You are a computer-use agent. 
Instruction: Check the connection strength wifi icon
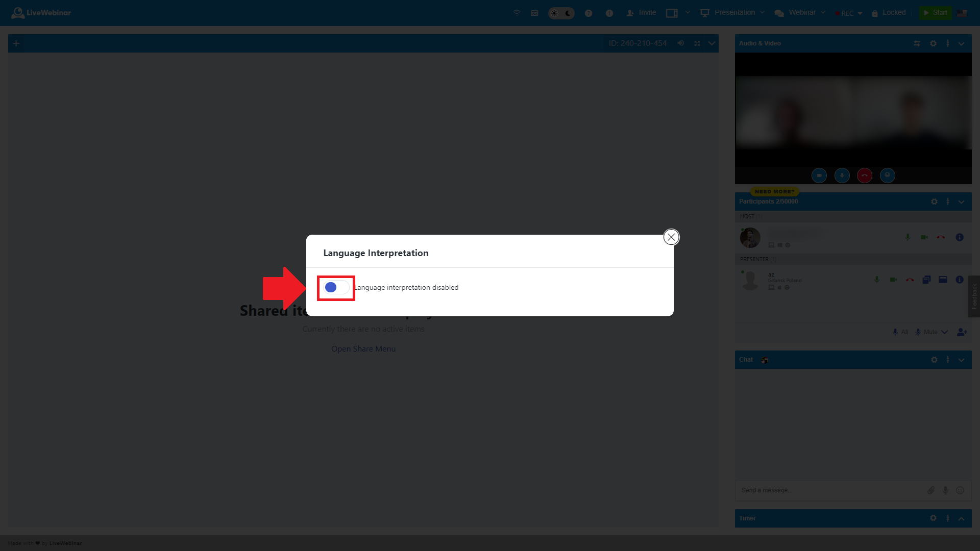point(517,13)
